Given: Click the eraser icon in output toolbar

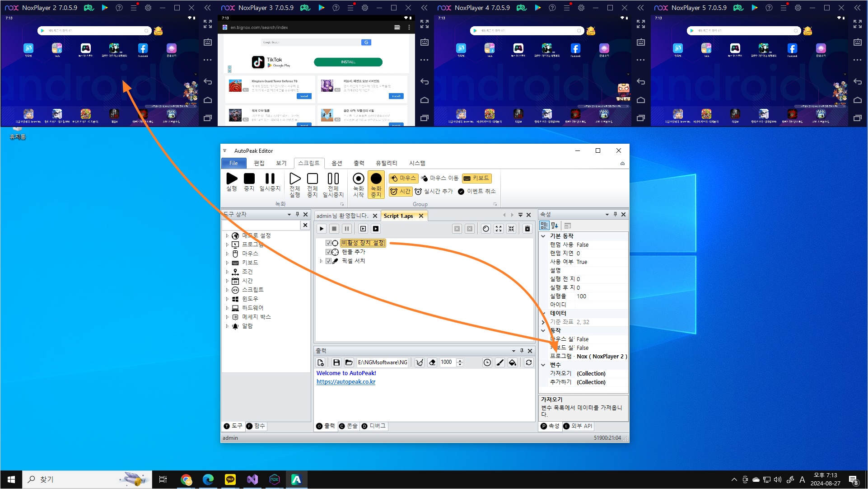Looking at the screenshot, I should pyautogui.click(x=432, y=362).
